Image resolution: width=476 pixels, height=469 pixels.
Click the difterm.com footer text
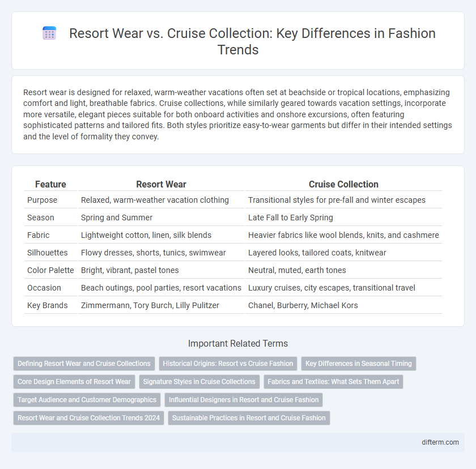[440, 442]
